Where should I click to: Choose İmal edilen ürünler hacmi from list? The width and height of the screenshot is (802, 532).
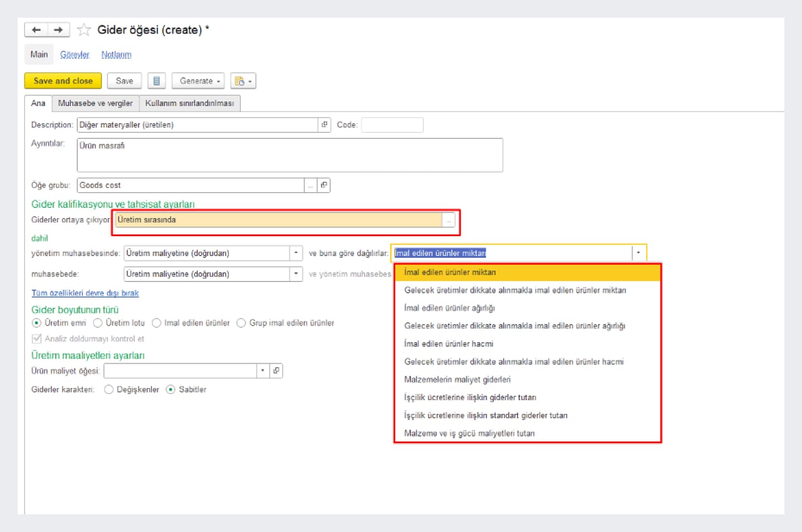(x=449, y=344)
